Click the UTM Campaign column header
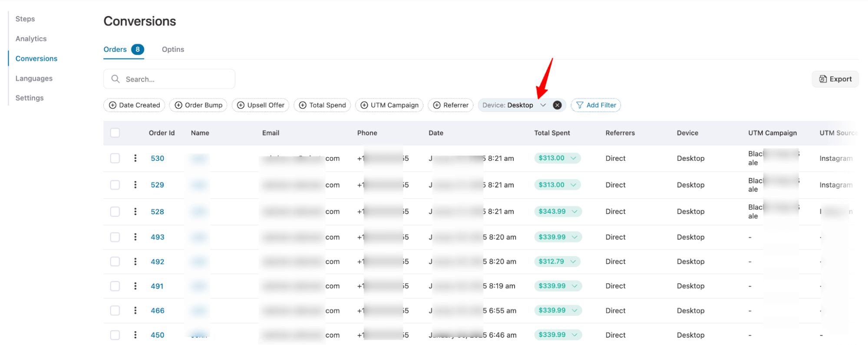Screen dimensions: 868x345 (772, 133)
